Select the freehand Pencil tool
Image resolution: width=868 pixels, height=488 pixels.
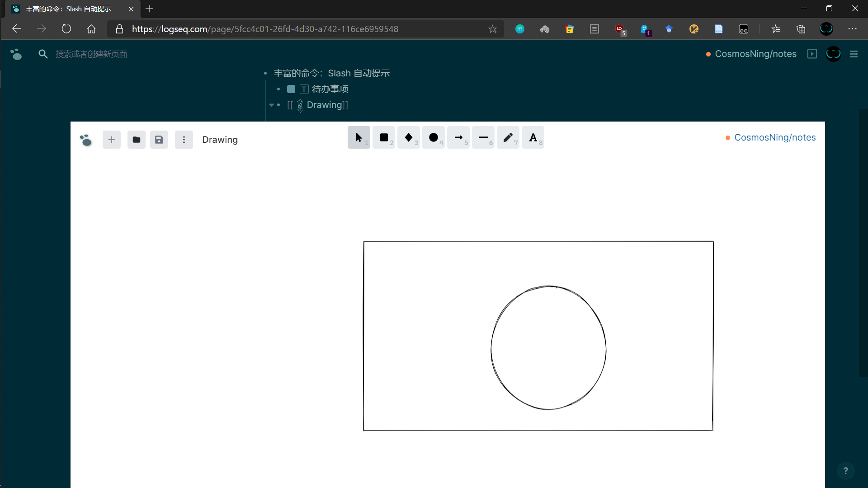[508, 138]
